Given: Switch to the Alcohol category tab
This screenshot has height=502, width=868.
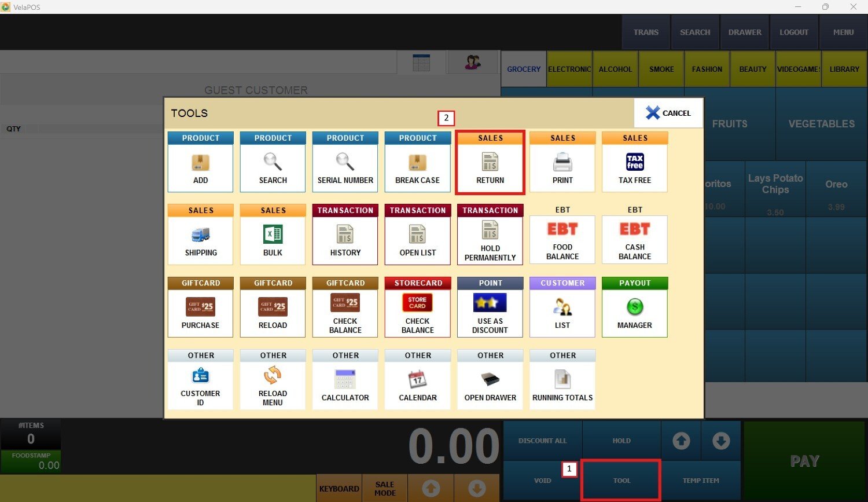Looking at the screenshot, I should tap(615, 69).
